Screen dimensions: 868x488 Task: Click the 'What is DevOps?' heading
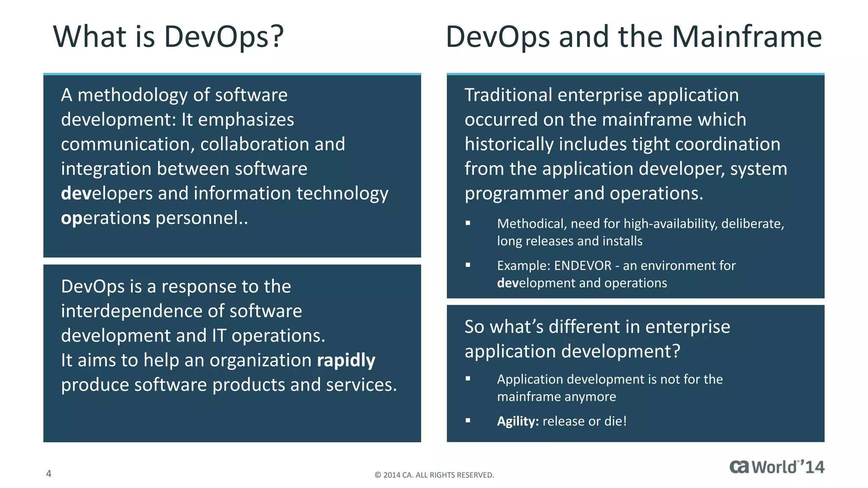[168, 37]
